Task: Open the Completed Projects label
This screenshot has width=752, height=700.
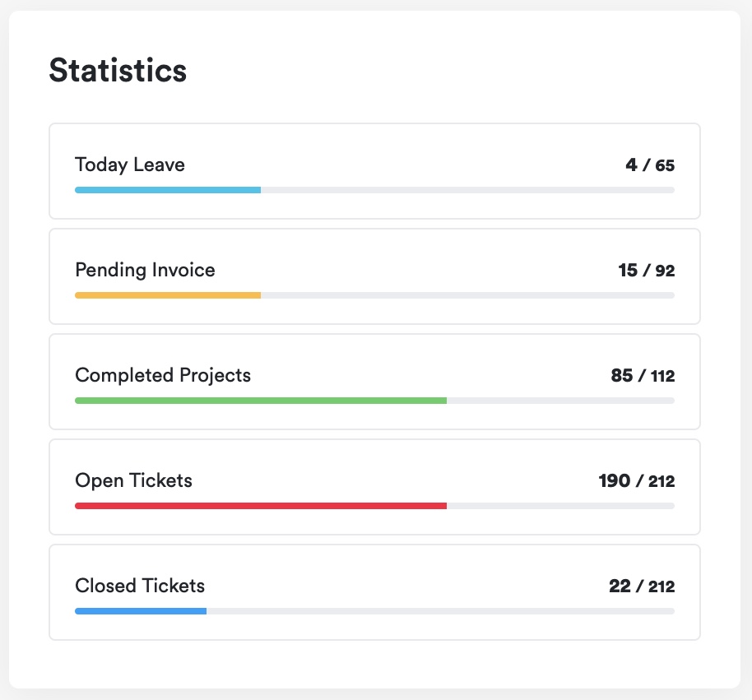Action: (x=163, y=375)
